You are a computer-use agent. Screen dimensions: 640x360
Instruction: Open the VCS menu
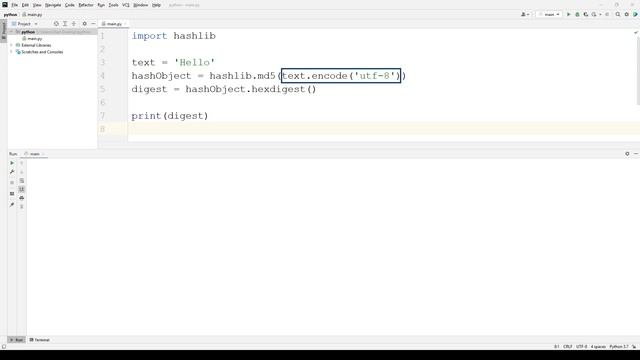[126, 5]
